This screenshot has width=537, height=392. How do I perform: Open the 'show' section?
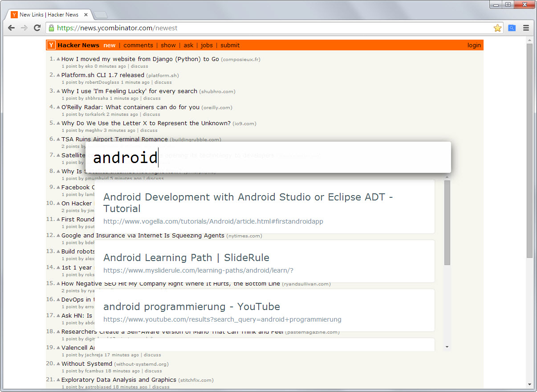[x=168, y=45]
